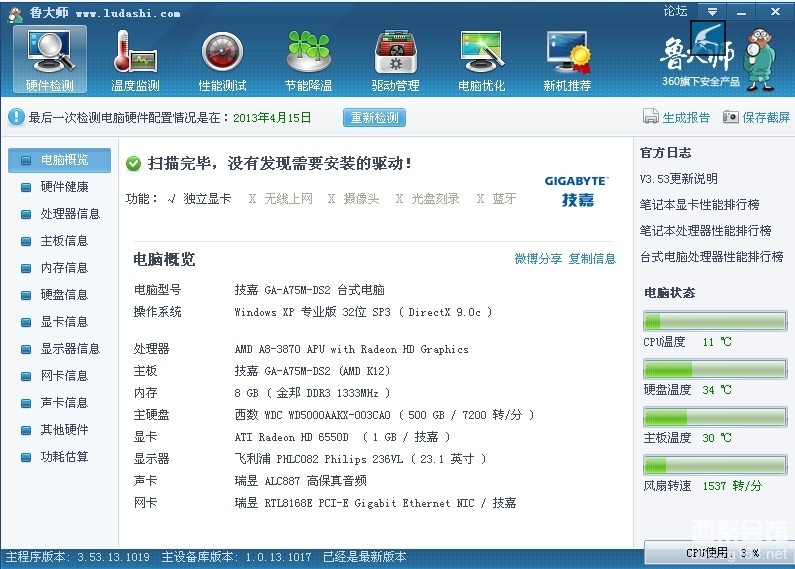Click the Philips 236VL monitor value

click(360, 459)
